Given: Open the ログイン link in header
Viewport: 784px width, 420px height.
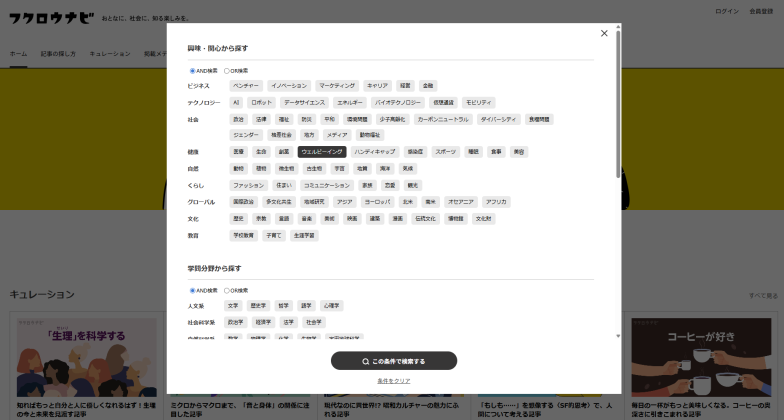Looking at the screenshot, I should [727, 11].
